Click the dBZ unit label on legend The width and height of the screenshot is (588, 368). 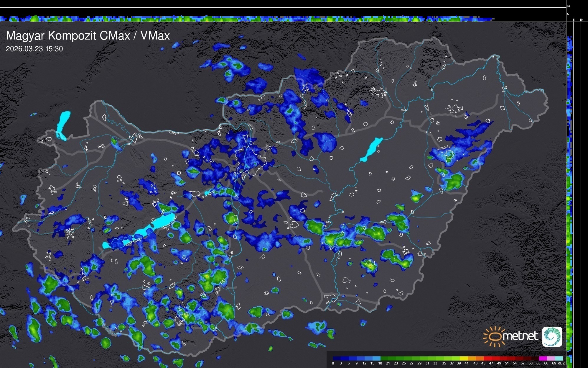point(561,363)
